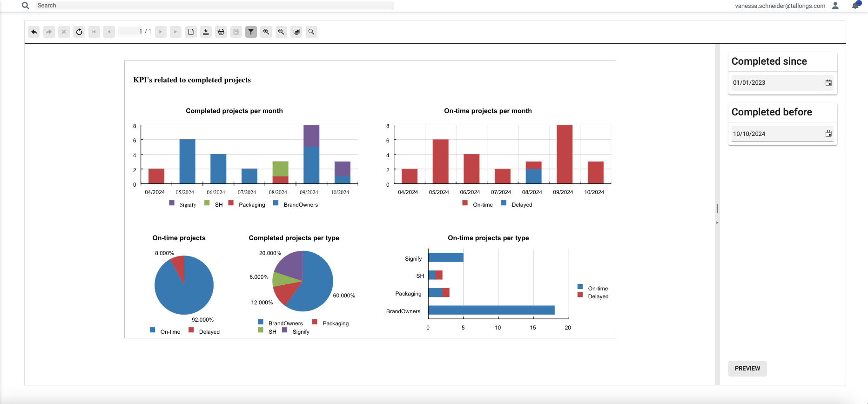
Task: Open the find-in-report magnifier tool
Action: pos(311,32)
